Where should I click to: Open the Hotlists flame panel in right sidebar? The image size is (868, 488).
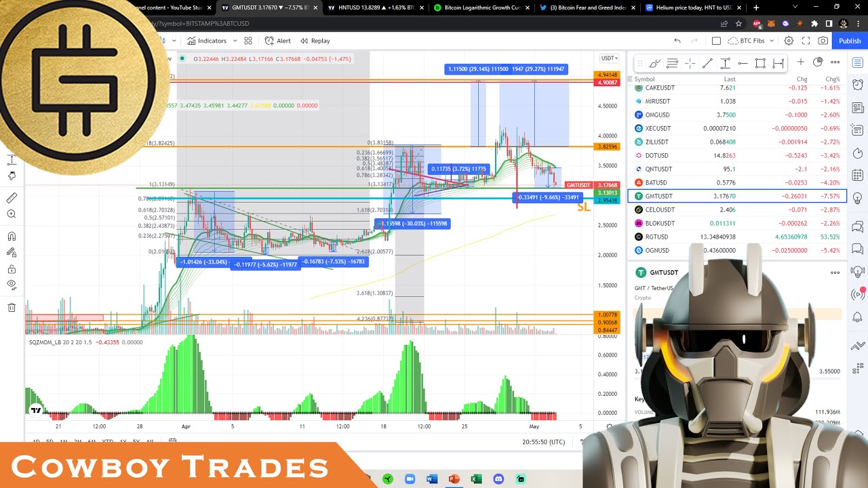tap(858, 152)
